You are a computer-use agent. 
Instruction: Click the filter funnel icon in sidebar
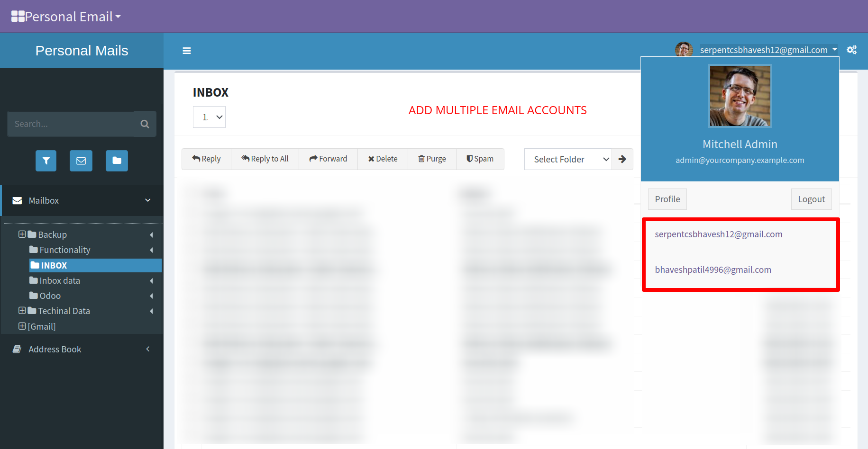coord(46,161)
